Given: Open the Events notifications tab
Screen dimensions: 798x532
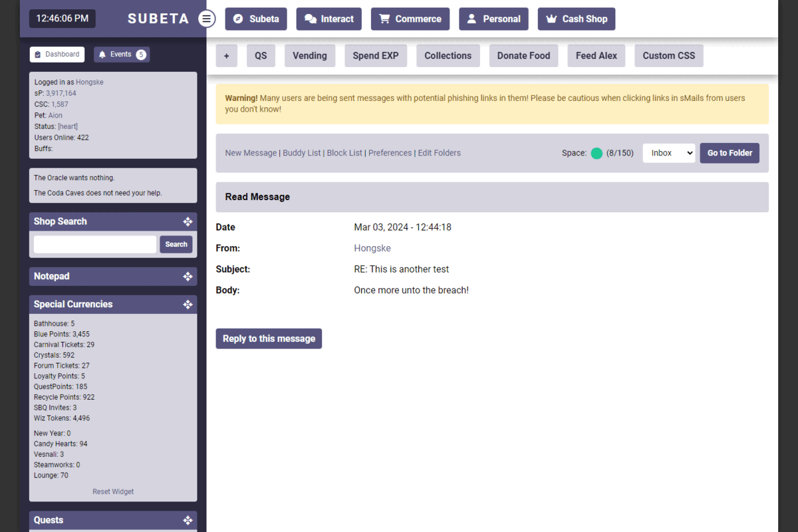Looking at the screenshot, I should tap(122, 55).
